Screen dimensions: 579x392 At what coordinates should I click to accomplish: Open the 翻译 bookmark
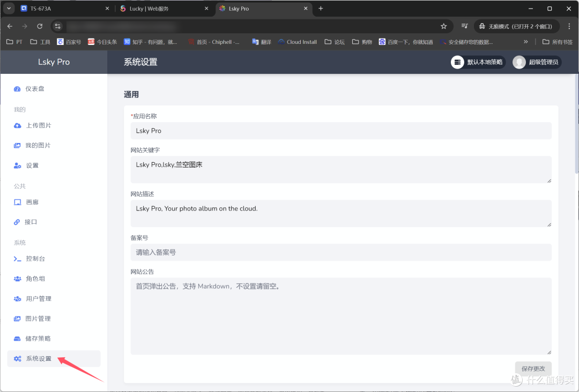[x=262, y=42]
